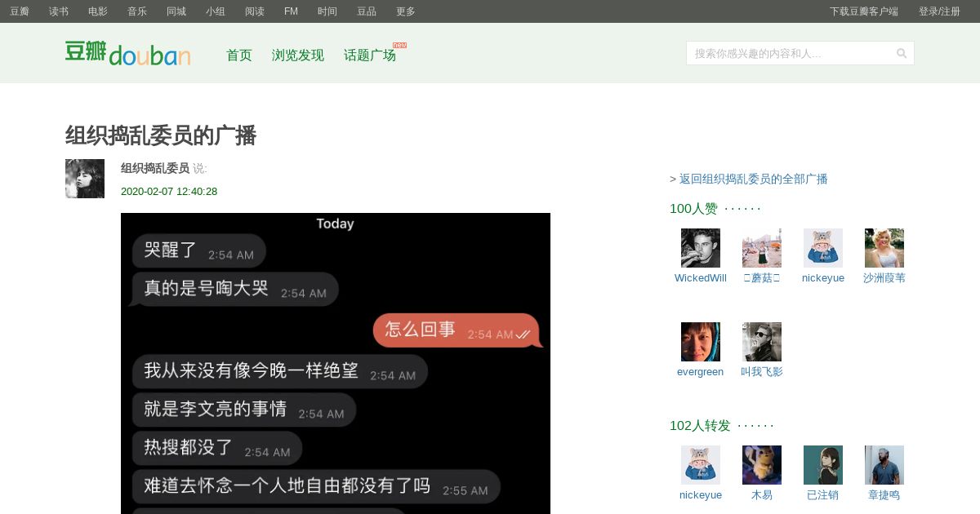Click evergreen username link
This screenshot has width=980, height=514.
pyautogui.click(x=700, y=371)
